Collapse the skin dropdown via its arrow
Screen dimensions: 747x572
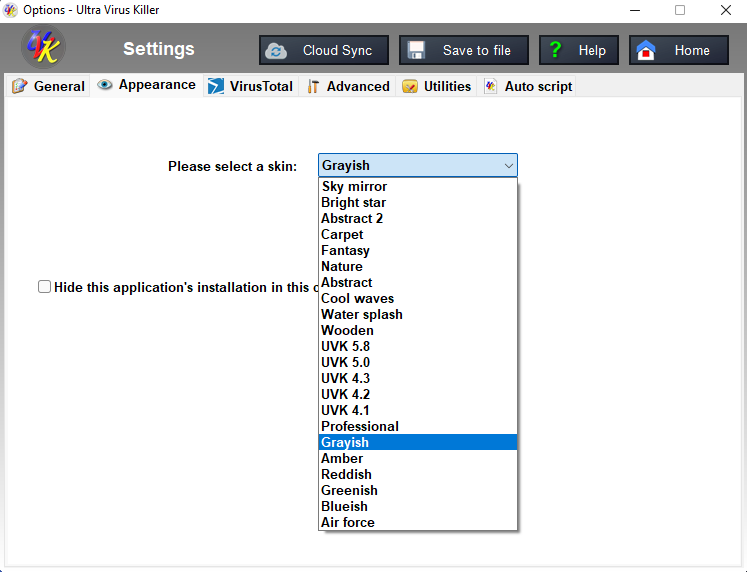508,166
